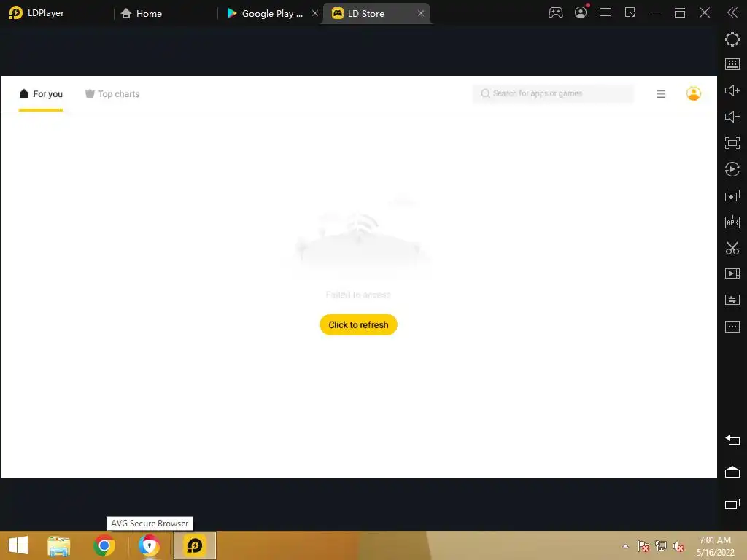
Task: Show more sidebar tools ellipsis icon
Action: pos(732,327)
